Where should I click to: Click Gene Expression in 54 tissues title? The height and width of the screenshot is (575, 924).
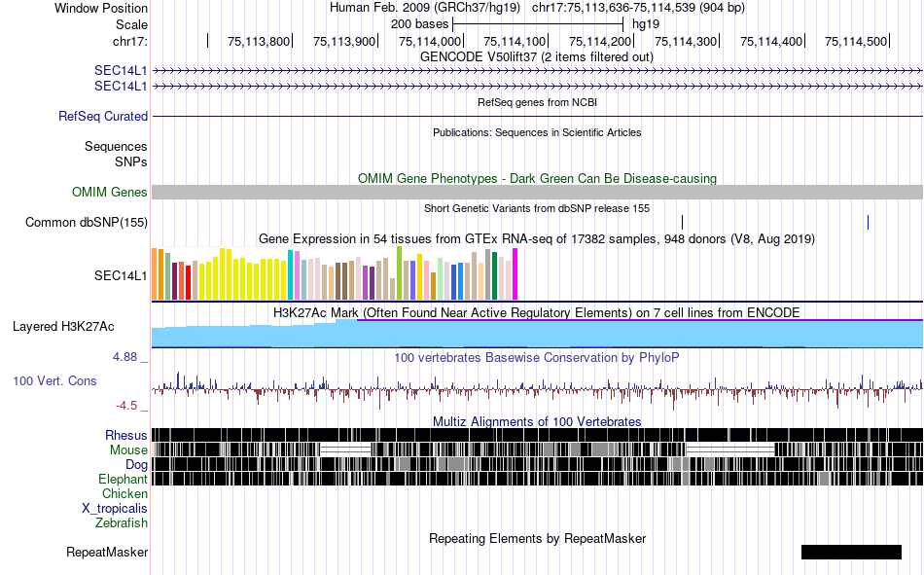(537, 238)
